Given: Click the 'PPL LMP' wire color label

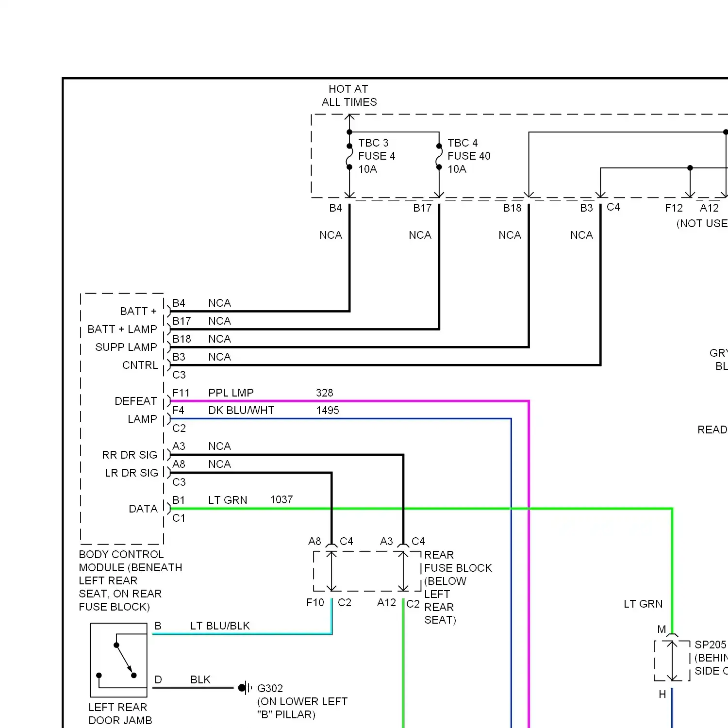Looking at the screenshot, I should (x=231, y=393).
